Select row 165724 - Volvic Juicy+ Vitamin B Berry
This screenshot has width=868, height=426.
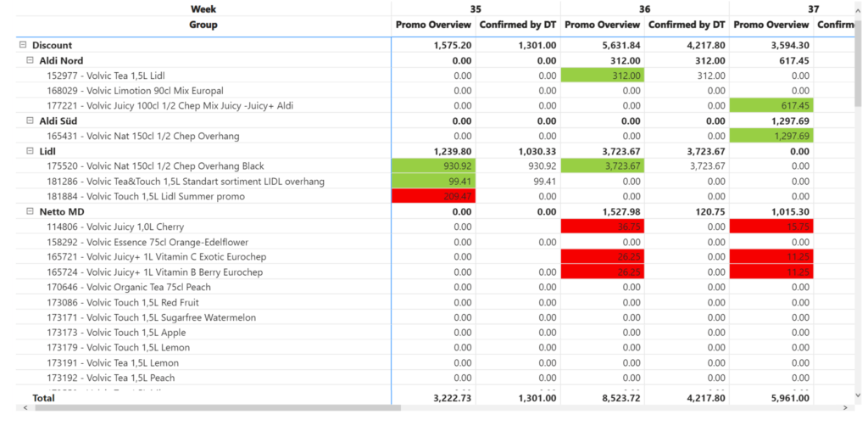[203, 272]
